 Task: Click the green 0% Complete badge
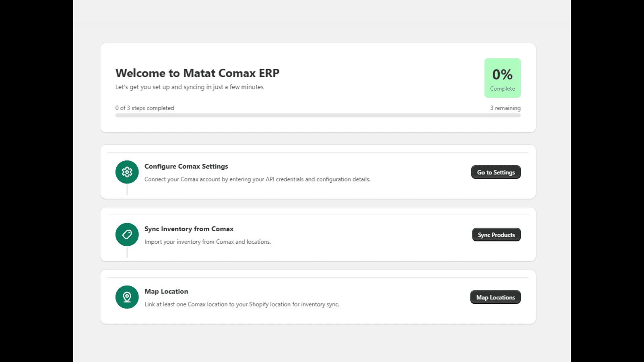pos(502,78)
